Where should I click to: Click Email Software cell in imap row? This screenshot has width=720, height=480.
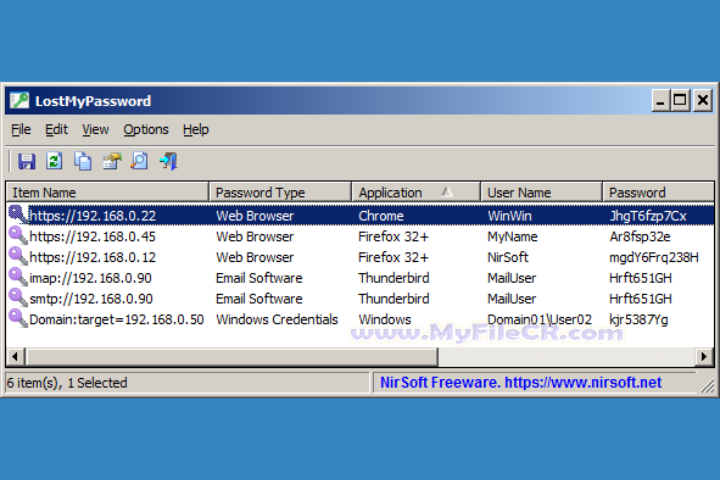259,277
